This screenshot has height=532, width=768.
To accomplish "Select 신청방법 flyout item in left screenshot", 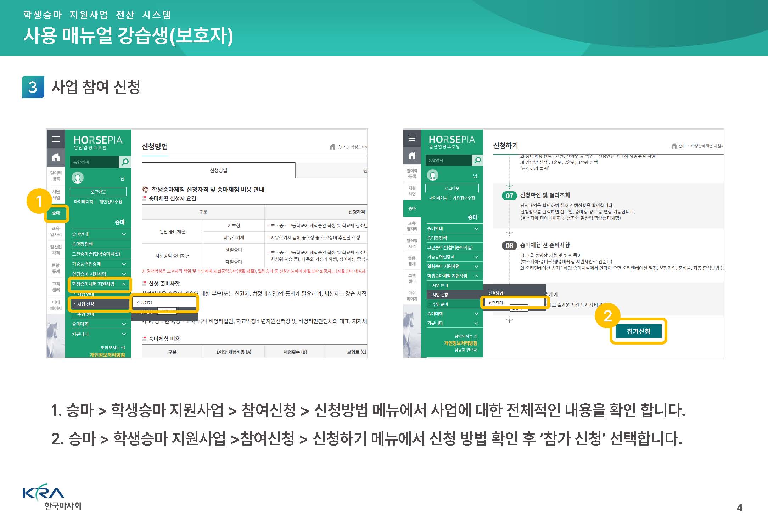I will tap(164, 302).
